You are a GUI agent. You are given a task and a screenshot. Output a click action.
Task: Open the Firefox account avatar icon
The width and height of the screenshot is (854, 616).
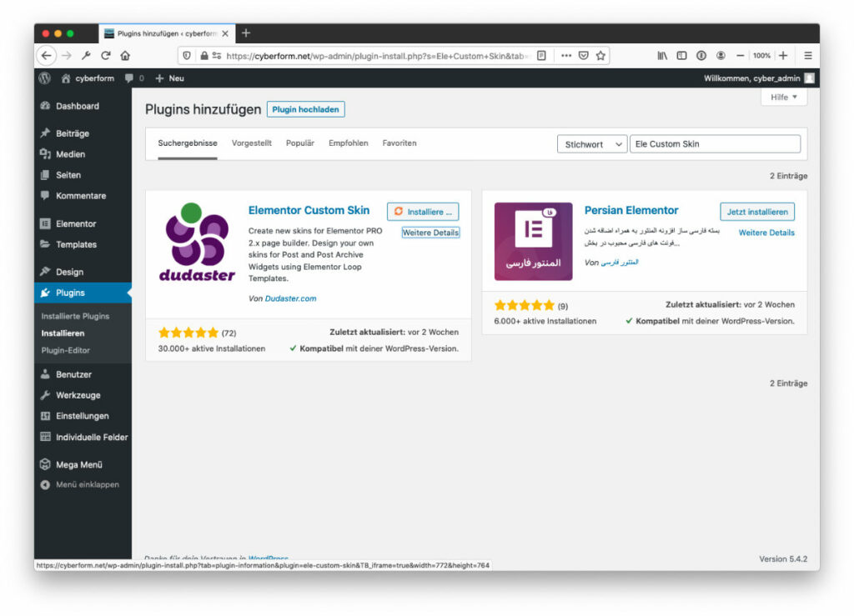(x=721, y=56)
